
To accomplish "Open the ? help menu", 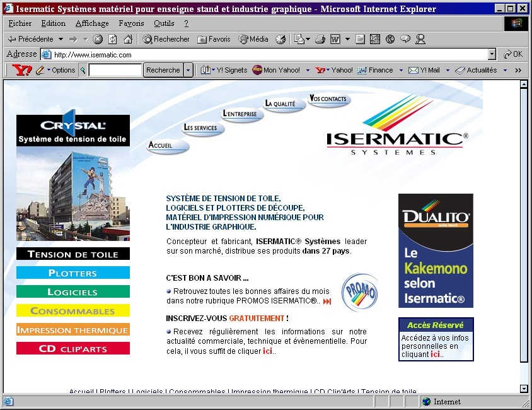I will point(187,23).
